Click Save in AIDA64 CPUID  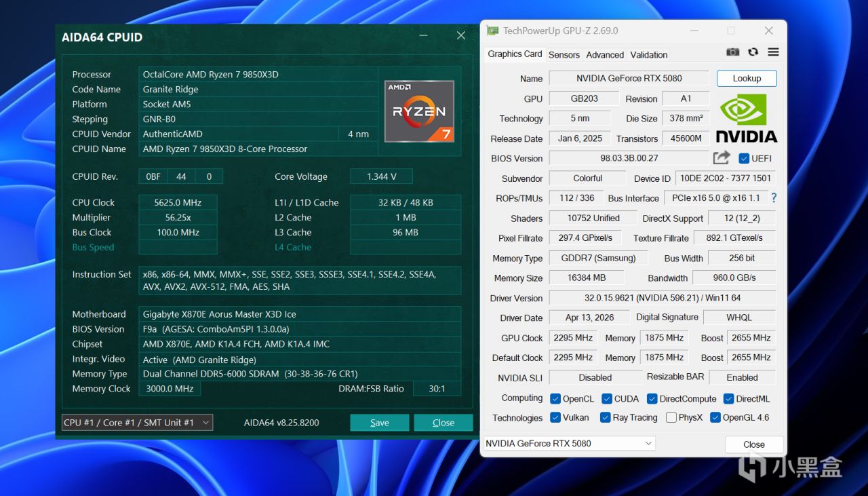[x=380, y=422]
